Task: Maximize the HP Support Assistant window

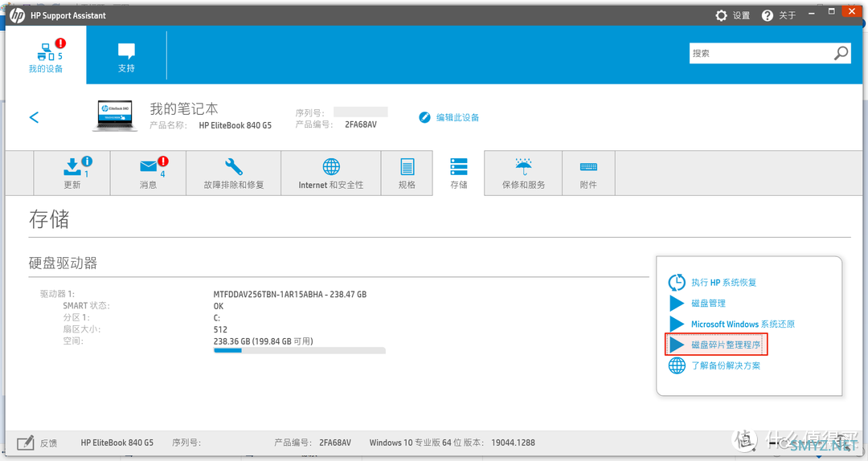Action: [x=832, y=11]
